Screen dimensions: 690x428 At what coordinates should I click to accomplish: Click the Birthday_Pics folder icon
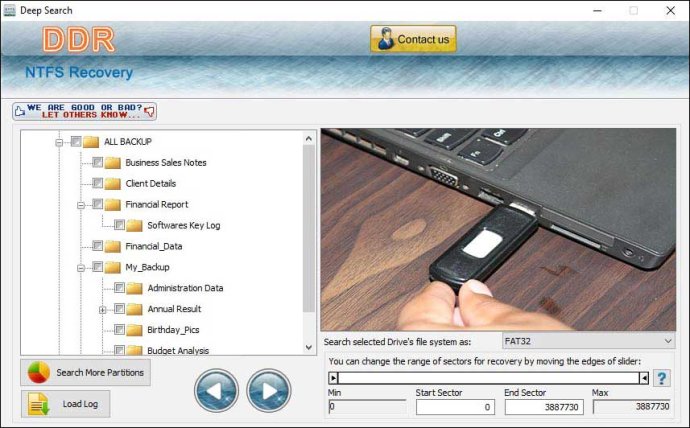[134, 330]
